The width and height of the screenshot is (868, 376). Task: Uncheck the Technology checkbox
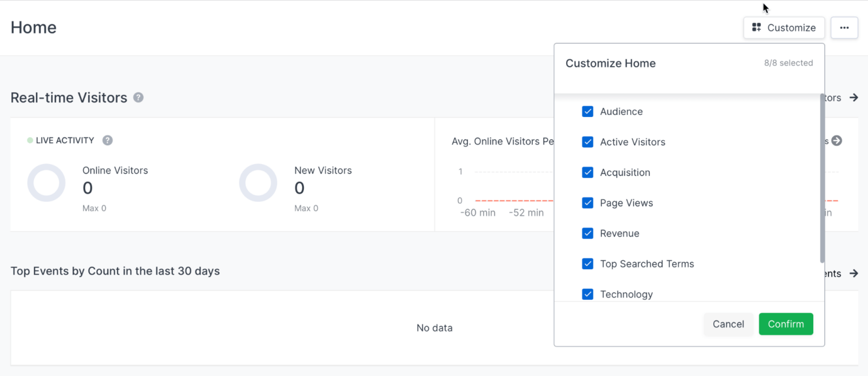click(588, 294)
